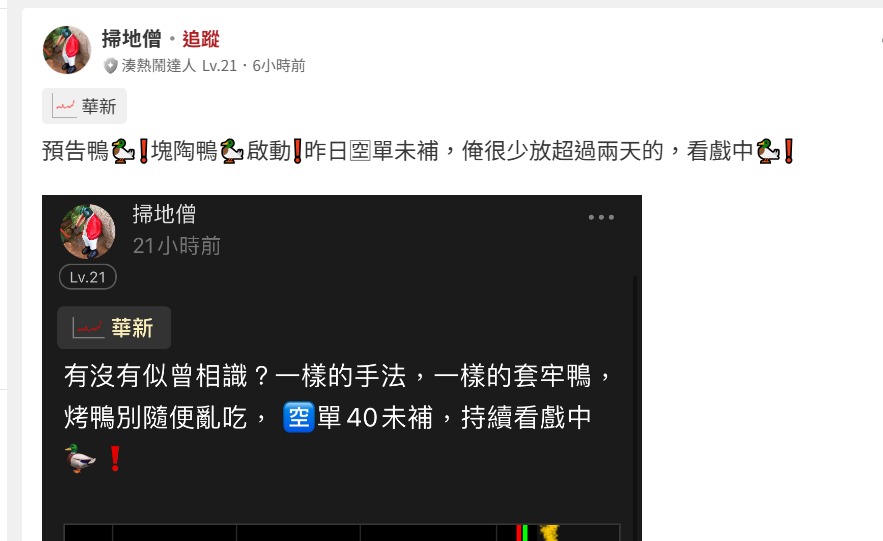
Task: Click the chart strip at bottom of image
Action: tap(342, 533)
